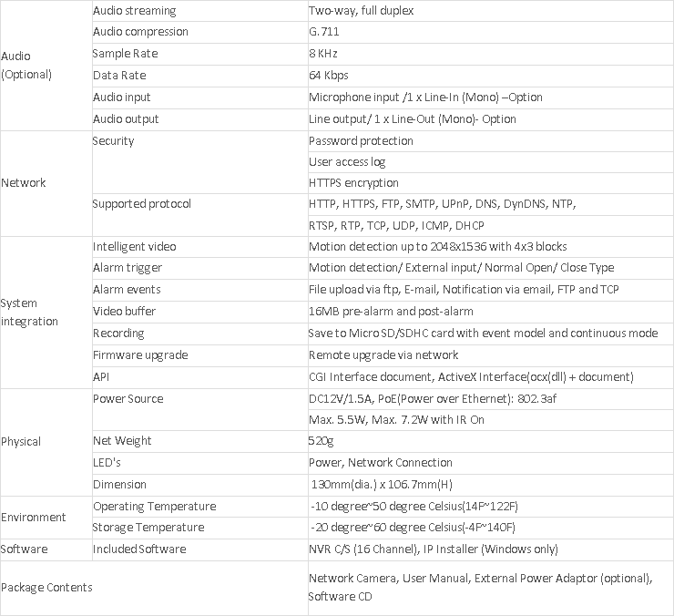Click the System integration category cell
This screenshot has width=674, height=616.
pos(29,312)
